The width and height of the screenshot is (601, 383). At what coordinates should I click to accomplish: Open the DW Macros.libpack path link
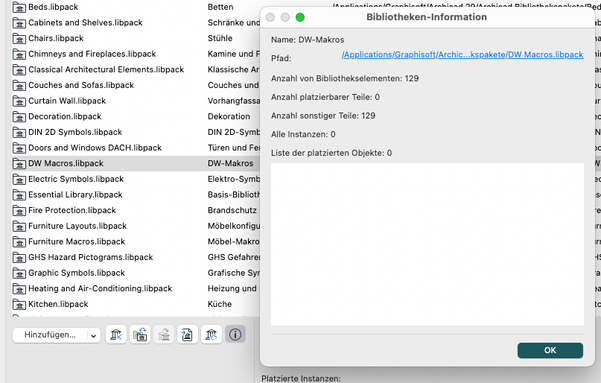click(462, 55)
